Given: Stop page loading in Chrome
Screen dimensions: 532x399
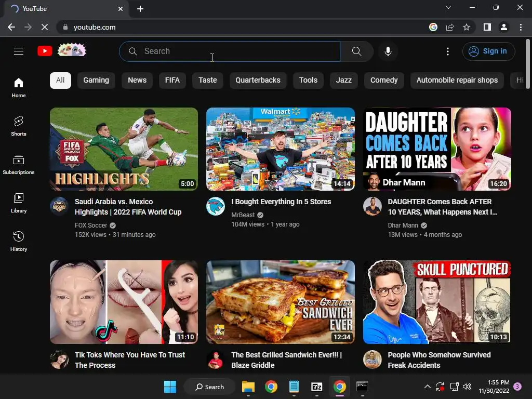Looking at the screenshot, I should click(45, 27).
